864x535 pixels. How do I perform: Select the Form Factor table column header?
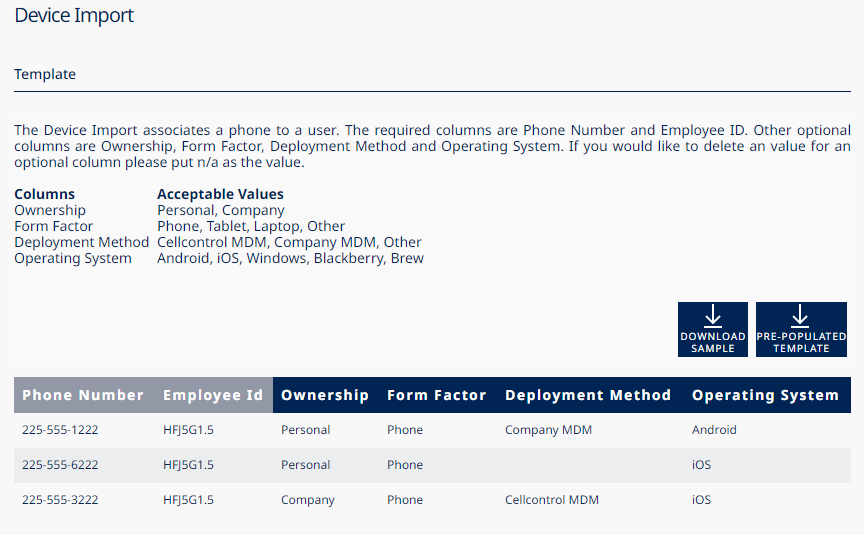[x=436, y=395]
